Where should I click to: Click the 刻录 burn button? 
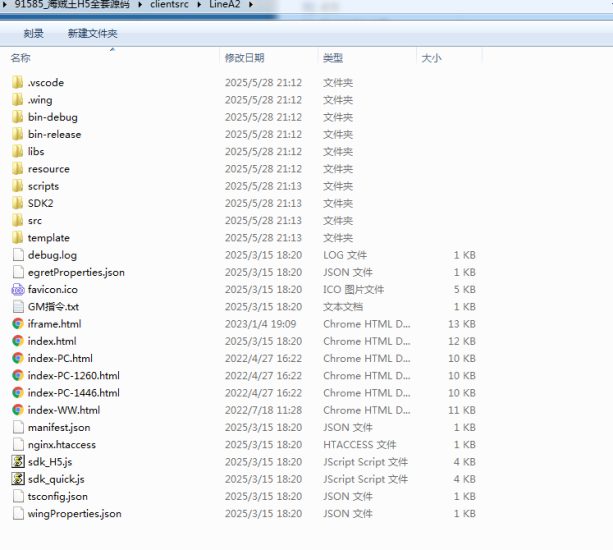pos(34,33)
